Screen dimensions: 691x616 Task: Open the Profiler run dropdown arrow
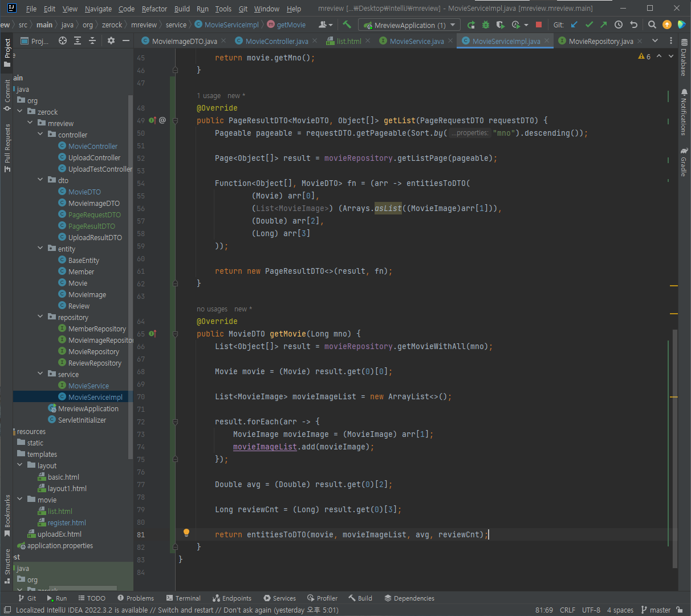[526, 25]
